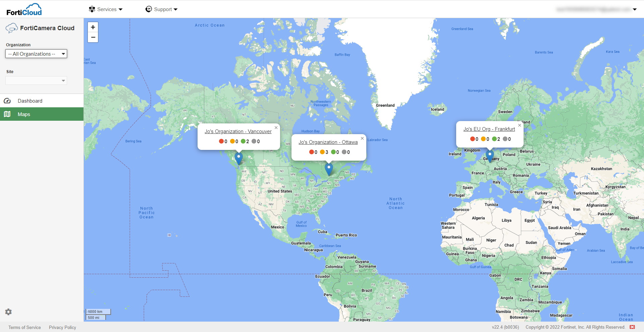Open Jo's Organization - Vancouver link
The width and height of the screenshot is (644, 332).
point(238,131)
